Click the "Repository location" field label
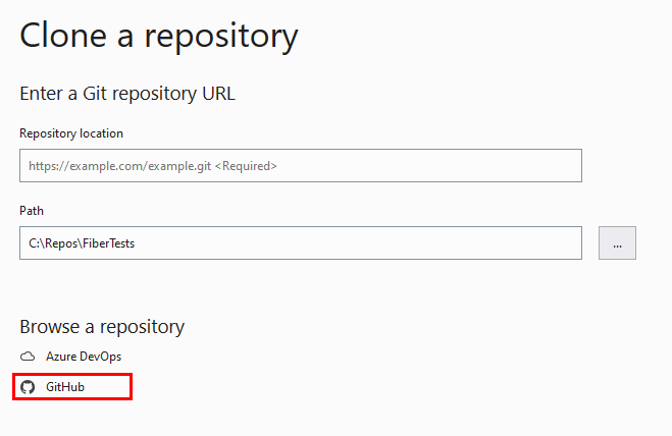 [71, 133]
